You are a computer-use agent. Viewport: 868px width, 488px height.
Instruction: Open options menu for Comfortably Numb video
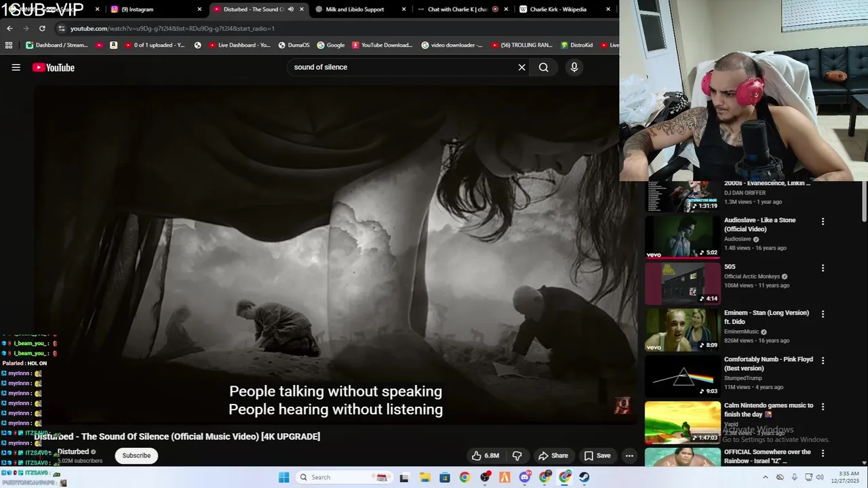tap(823, 361)
